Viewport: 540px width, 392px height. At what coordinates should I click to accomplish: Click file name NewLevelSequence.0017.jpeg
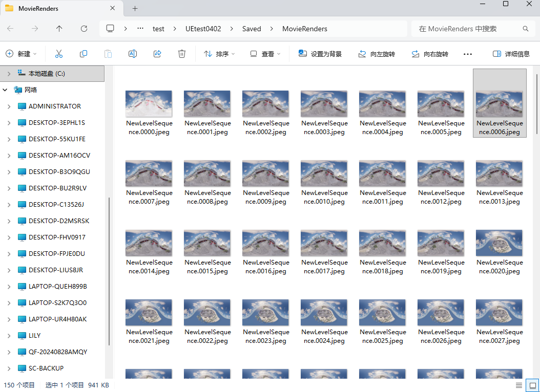pos(324,267)
